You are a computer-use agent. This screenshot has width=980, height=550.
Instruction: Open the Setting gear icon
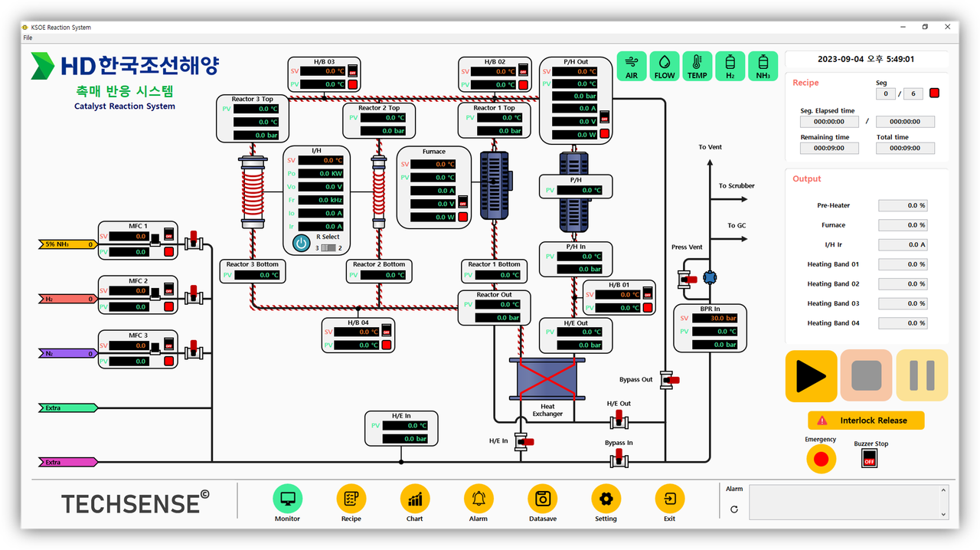(606, 499)
